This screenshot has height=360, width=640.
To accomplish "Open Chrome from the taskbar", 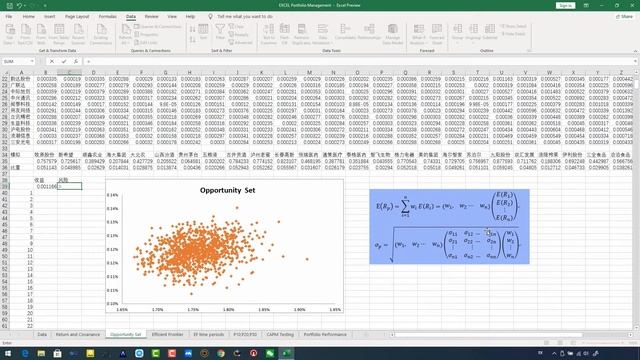I will [x=221, y=353].
